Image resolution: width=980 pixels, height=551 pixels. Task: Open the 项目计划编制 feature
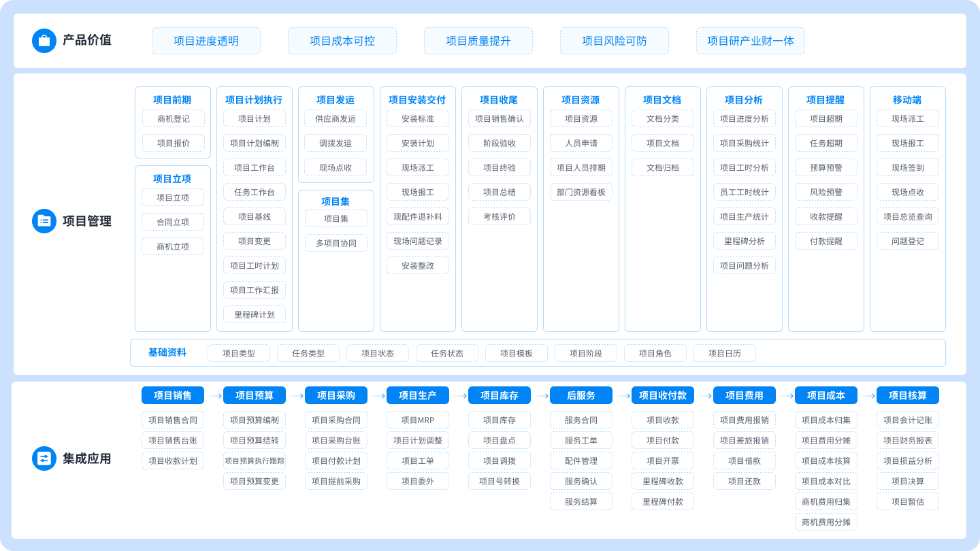pos(254,143)
